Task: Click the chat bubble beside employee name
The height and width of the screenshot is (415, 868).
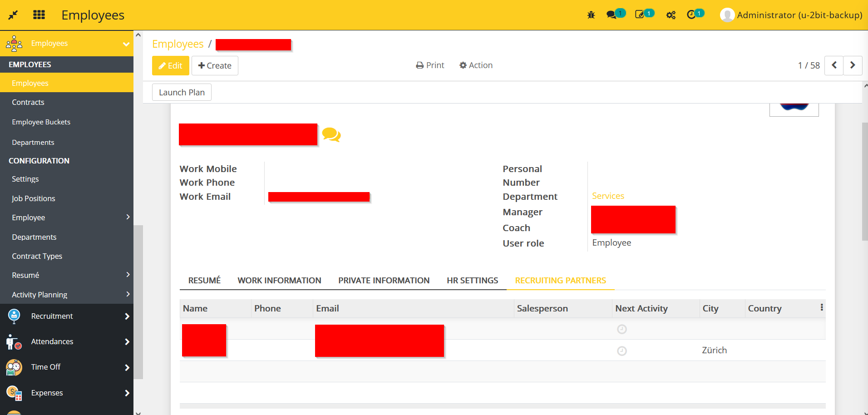Action: (331, 134)
